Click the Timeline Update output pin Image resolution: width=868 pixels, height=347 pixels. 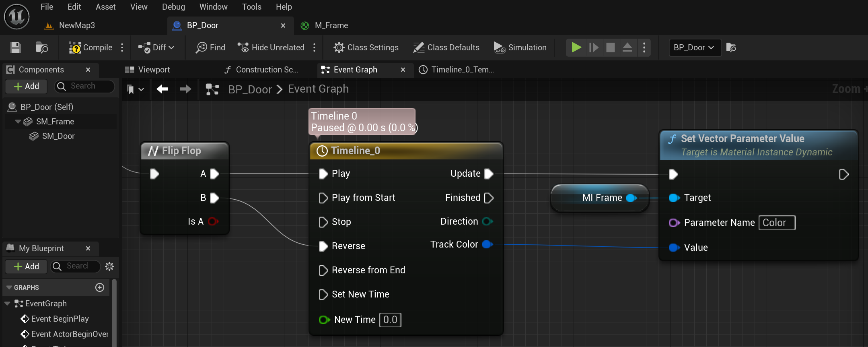click(x=489, y=174)
